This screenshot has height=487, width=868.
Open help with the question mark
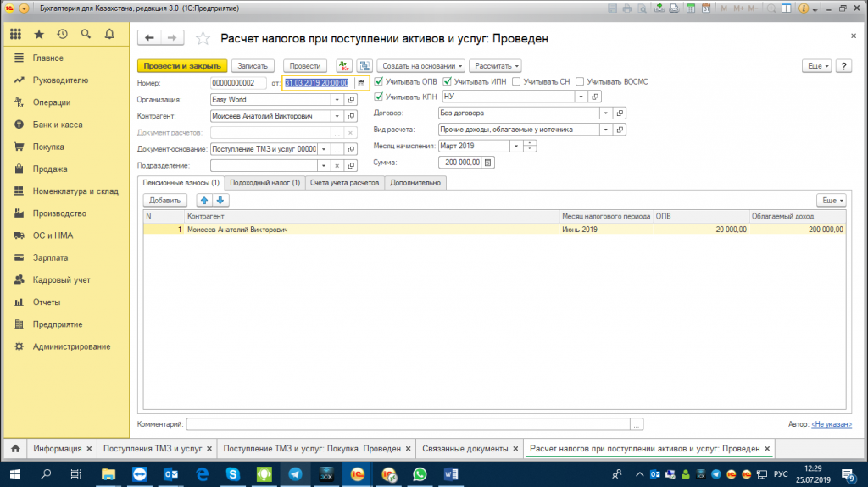coord(843,66)
